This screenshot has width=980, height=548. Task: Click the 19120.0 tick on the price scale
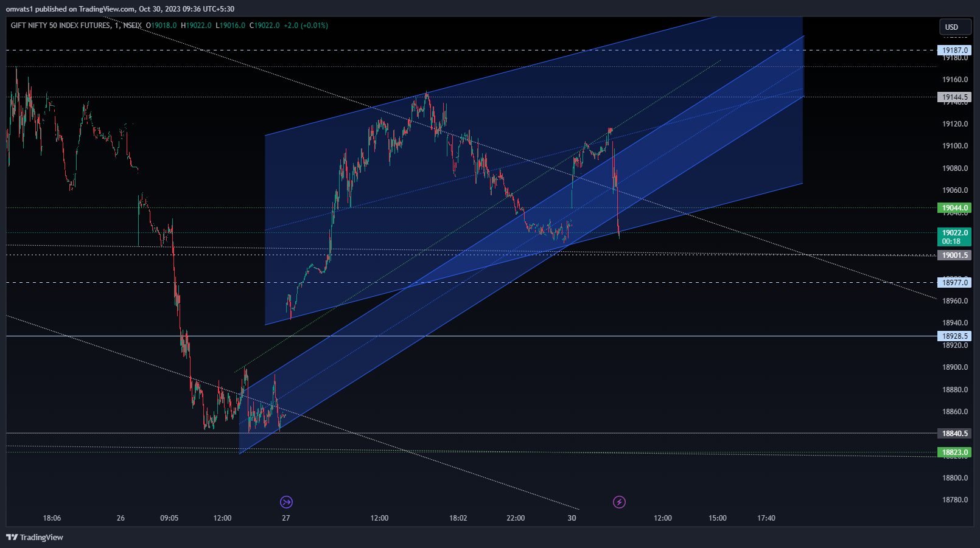955,124
